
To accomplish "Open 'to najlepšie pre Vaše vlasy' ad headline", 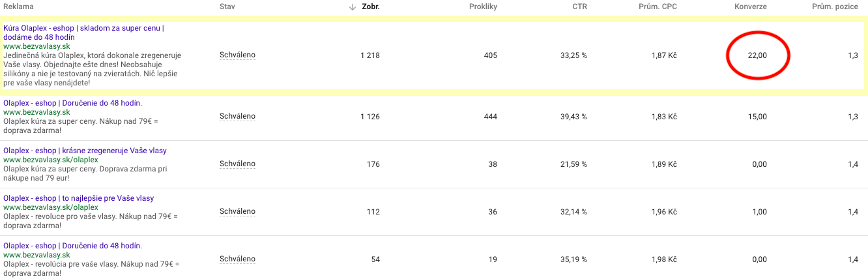I will (x=78, y=198).
